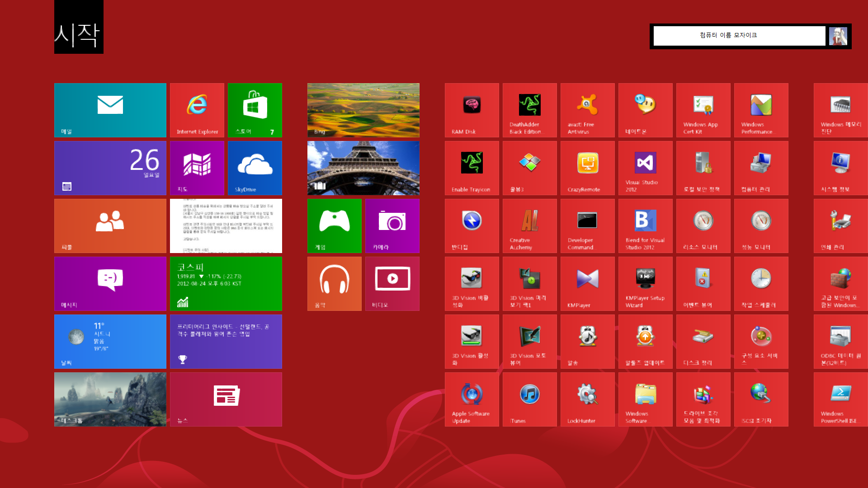Open iSCSI initiator tile
This screenshot has height=488, width=868.
pos(761,399)
